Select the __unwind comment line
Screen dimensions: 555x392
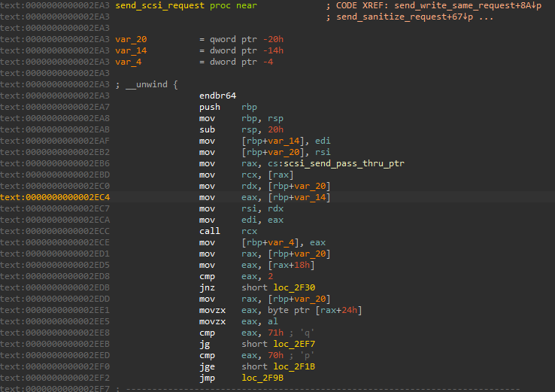[x=147, y=84]
